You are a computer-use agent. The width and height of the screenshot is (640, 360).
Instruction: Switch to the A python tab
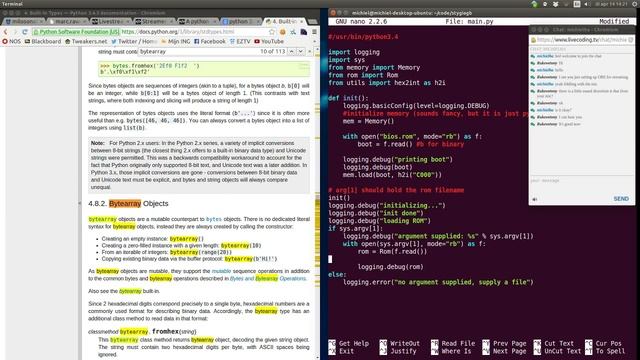point(198,21)
